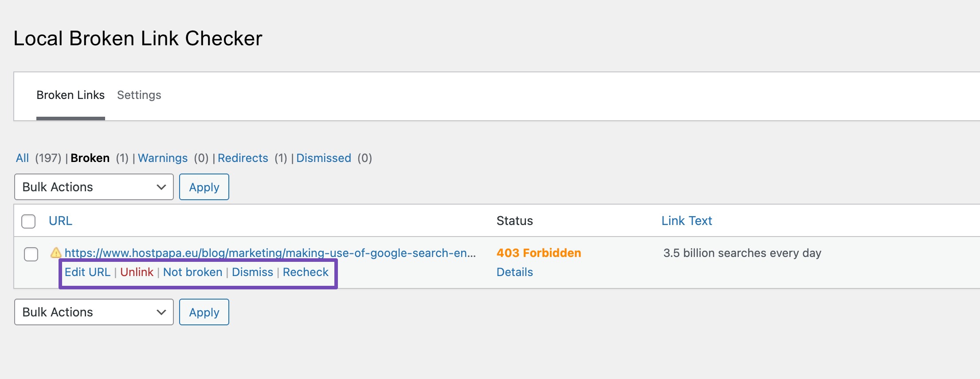Click the bottom Apply button
The width and height of the screenshot is (980, 379).
(204, 312)
